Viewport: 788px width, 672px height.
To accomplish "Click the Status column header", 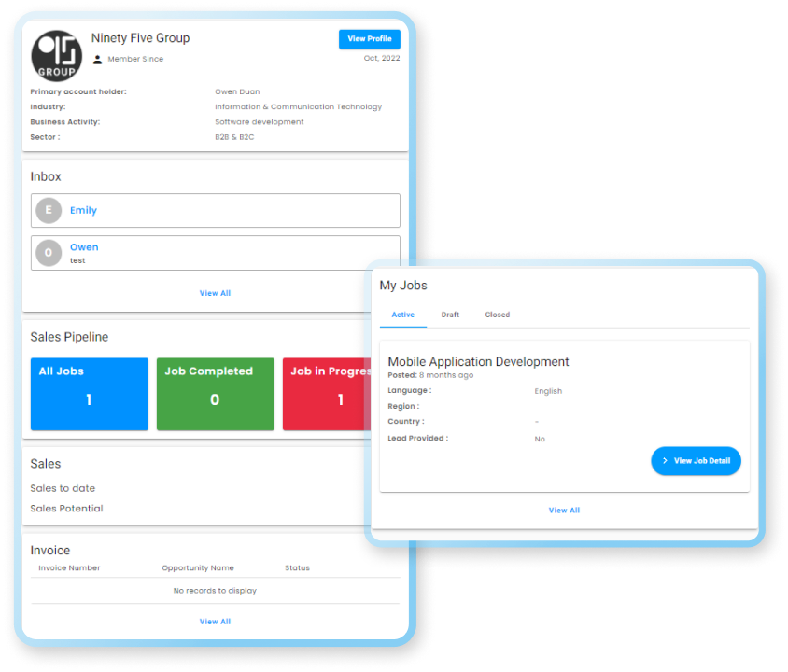I will pyautogui.click(x=298, y=568).
